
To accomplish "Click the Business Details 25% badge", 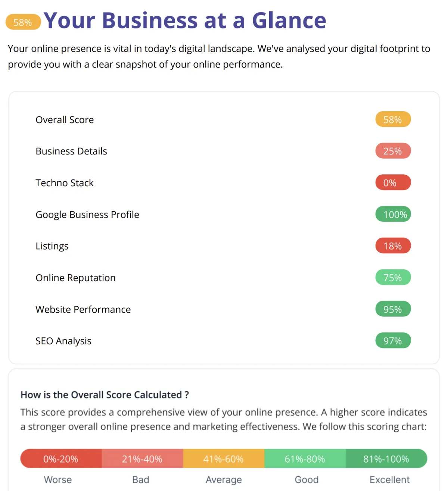I will tap(393, 151).
